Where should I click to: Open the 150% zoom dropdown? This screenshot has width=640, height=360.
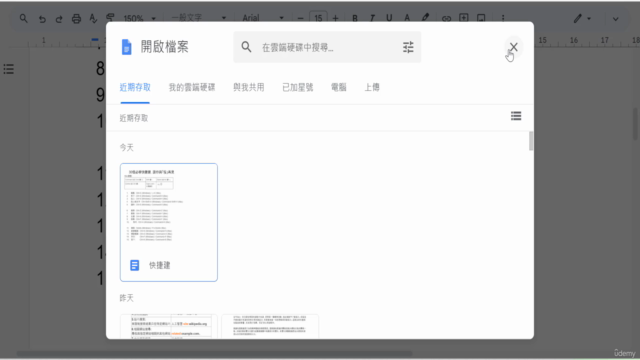[139, 18]
